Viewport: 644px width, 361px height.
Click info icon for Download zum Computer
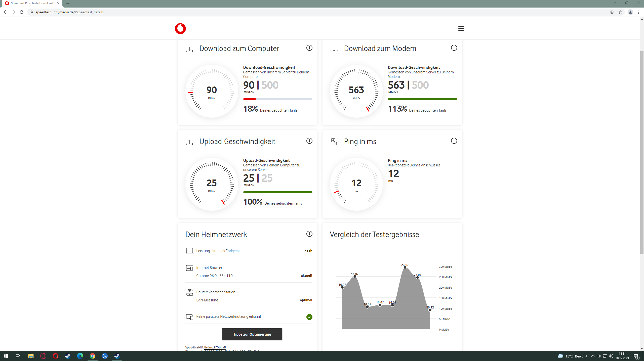pyautogui.click(x=309, y=48)
